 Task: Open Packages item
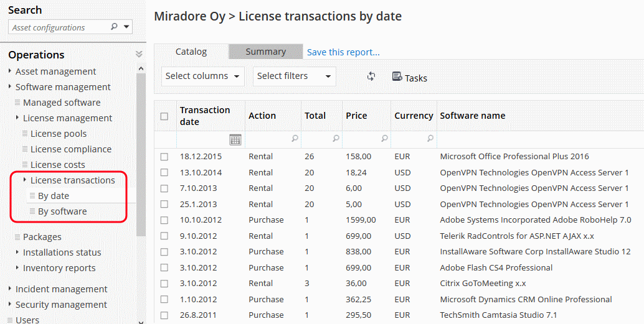tap(42, 237)
